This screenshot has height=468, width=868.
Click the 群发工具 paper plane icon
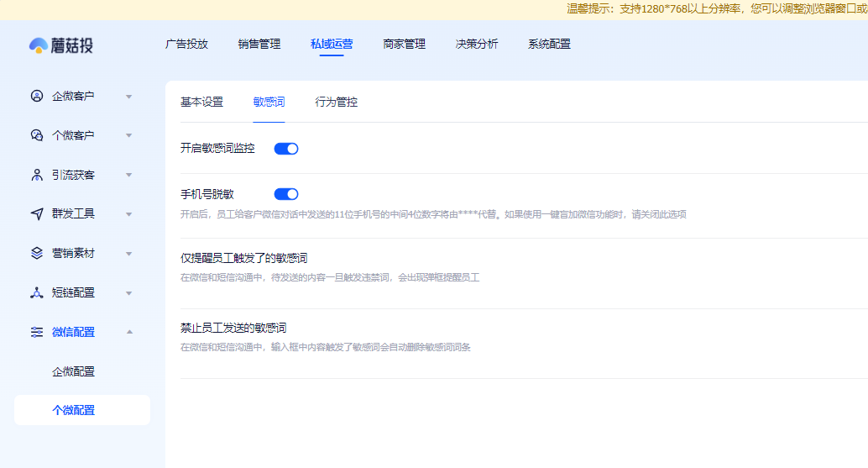[x=37, y=213]
